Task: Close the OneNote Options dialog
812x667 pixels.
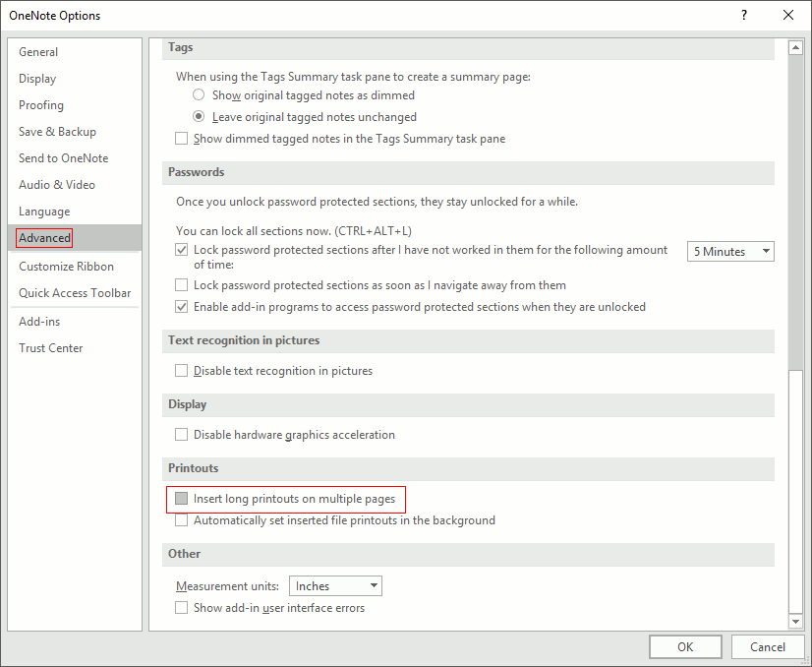Action: (x=788, y=15)
